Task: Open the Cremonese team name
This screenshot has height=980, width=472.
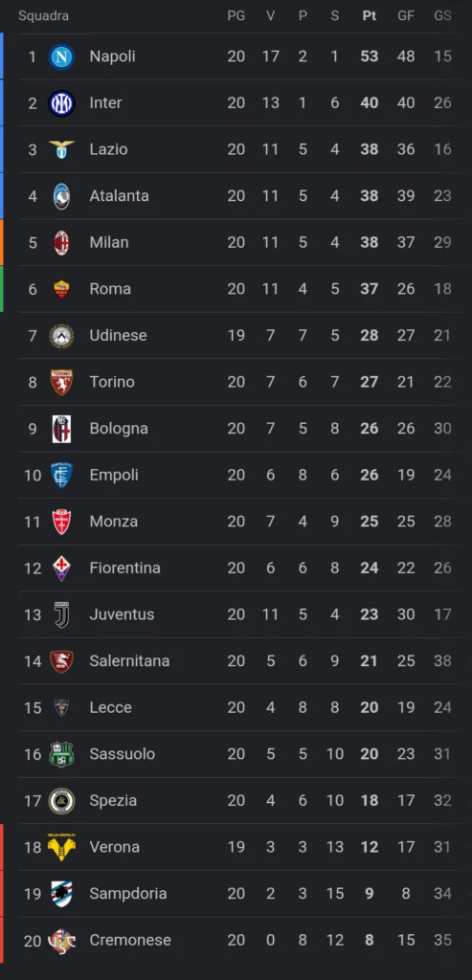Action: (130, 940)
